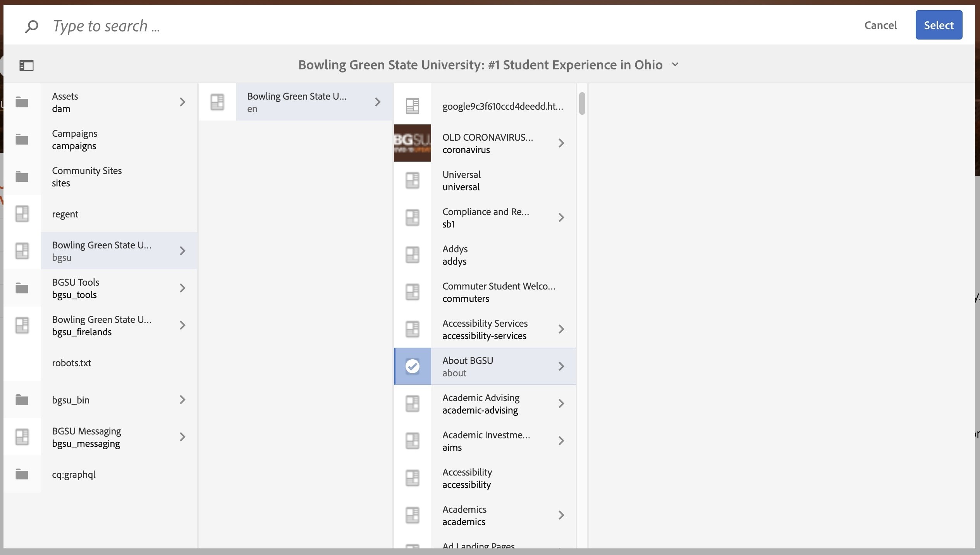980x555 pixels.
Task: Click the google9c3f610ccd4deedd page icon
Action: (413, 106)
